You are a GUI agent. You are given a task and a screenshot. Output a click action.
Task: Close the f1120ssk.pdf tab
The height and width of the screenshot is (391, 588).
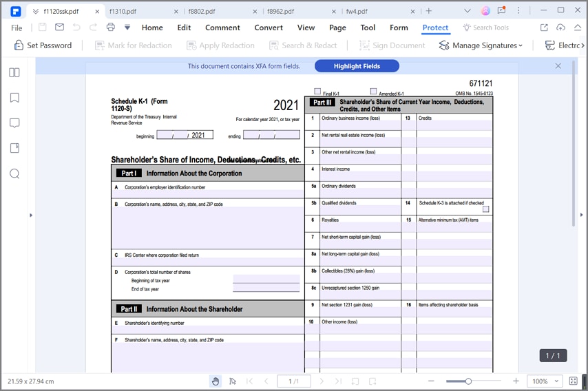point(97,12)
